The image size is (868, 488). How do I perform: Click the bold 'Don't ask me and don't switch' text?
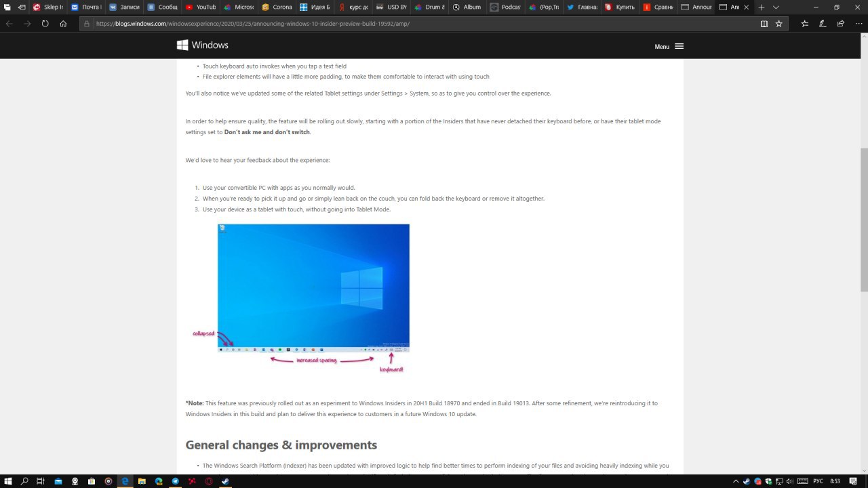coord(267,132)
